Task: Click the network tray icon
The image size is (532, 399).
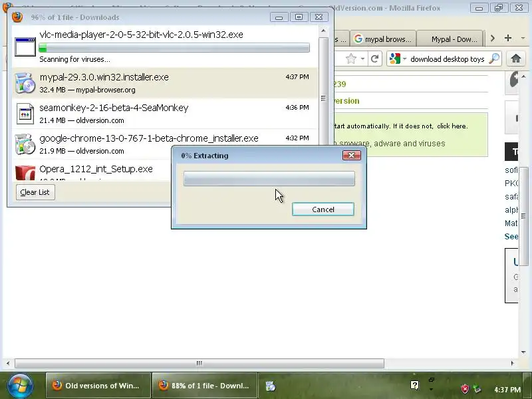Action: tap(477, 389)
